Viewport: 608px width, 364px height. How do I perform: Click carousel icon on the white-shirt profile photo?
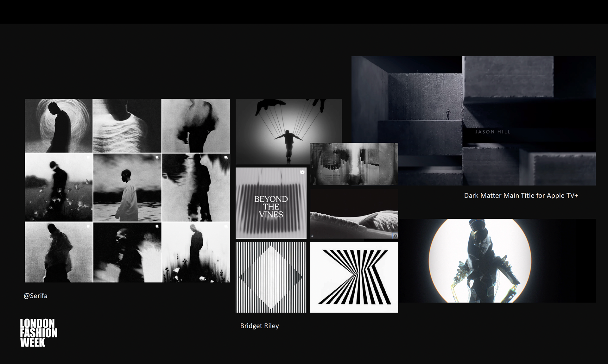158,157
